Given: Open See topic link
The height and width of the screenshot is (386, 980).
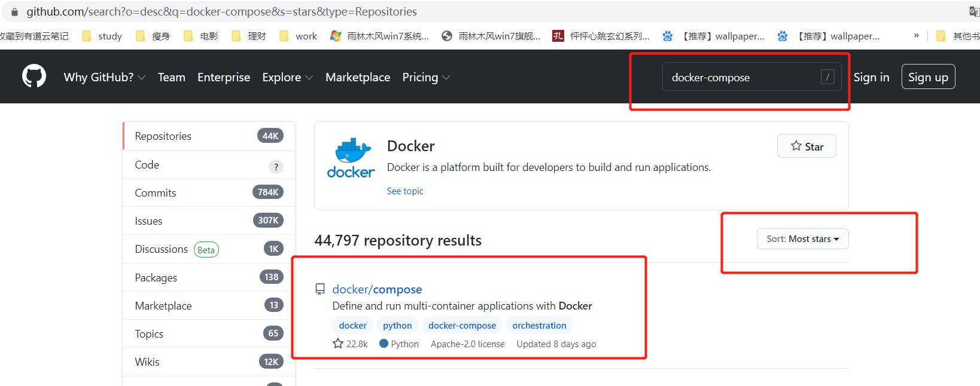Looking at the screenshot, I should click(x=405, y=191).
